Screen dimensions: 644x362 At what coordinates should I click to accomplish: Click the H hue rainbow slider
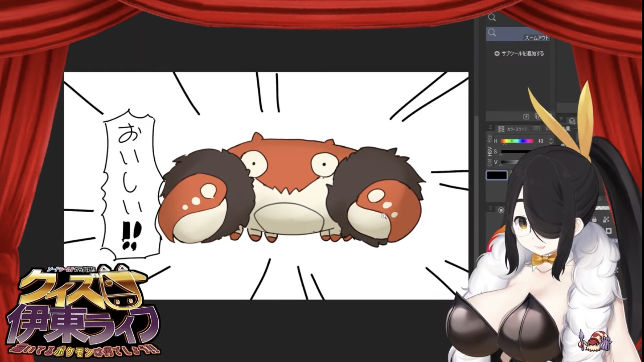517,141
